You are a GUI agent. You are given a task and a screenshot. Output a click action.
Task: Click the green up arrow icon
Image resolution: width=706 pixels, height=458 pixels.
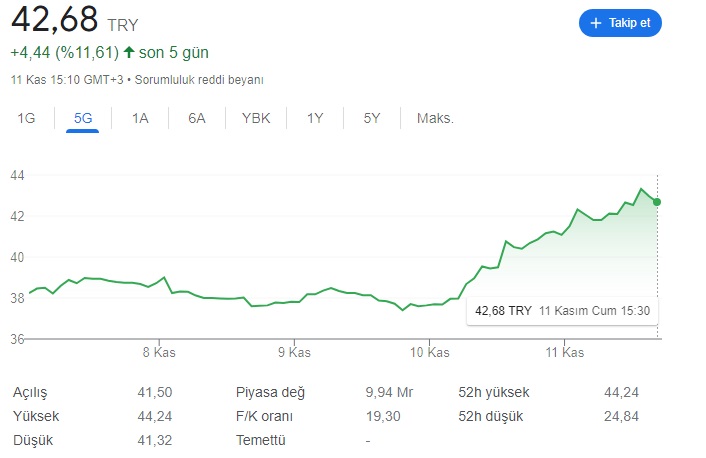[129, 52]
